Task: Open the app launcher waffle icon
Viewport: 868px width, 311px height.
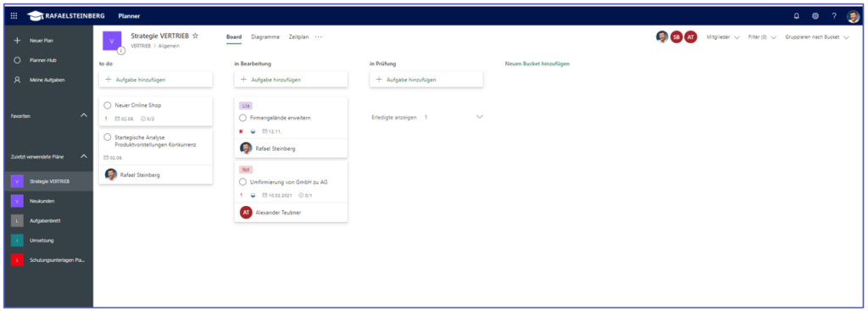Action: pyautogui.click(x=14, y=15)
